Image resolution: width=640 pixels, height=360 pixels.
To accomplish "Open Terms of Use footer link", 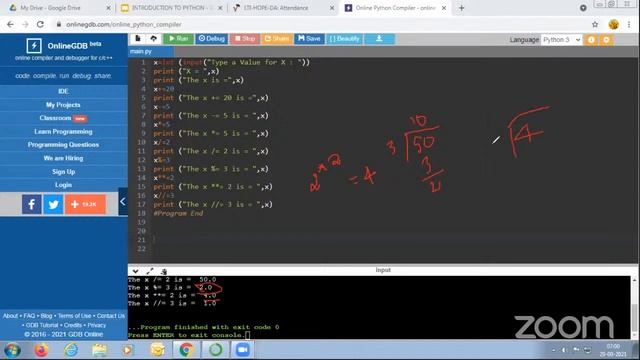I will (74, 316).
